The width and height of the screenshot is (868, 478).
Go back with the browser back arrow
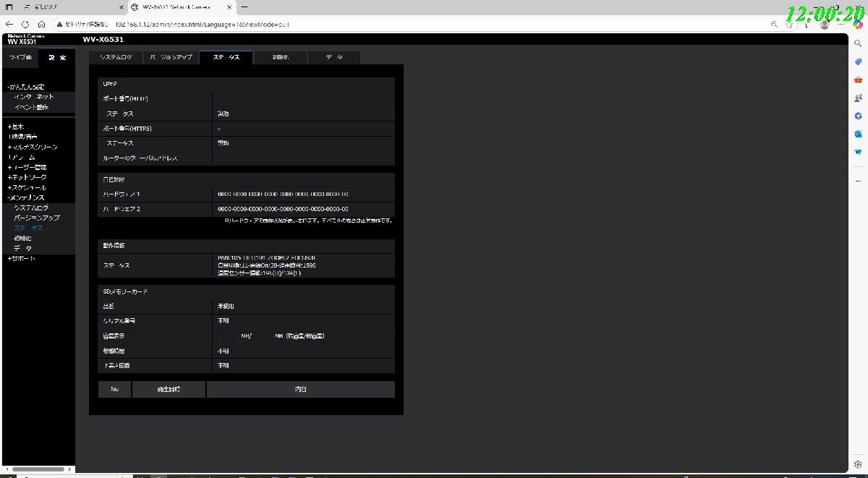click(9, 24)
